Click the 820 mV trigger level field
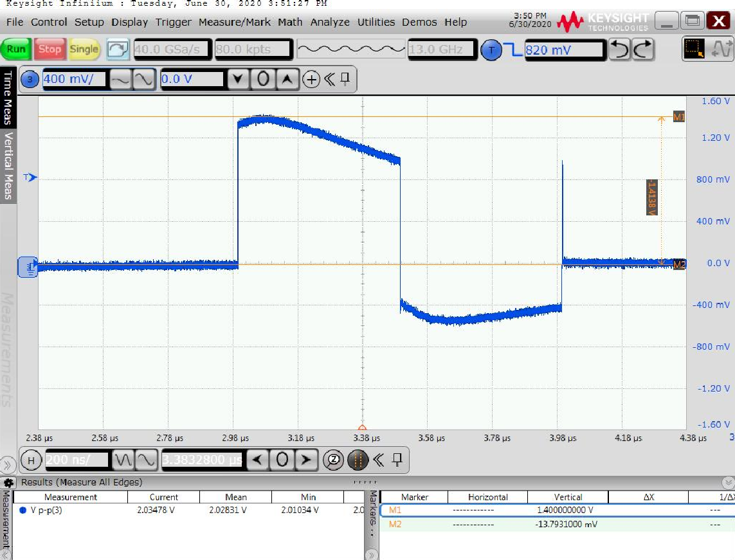The width and height of the screenshot is (735, 560). 564,50
